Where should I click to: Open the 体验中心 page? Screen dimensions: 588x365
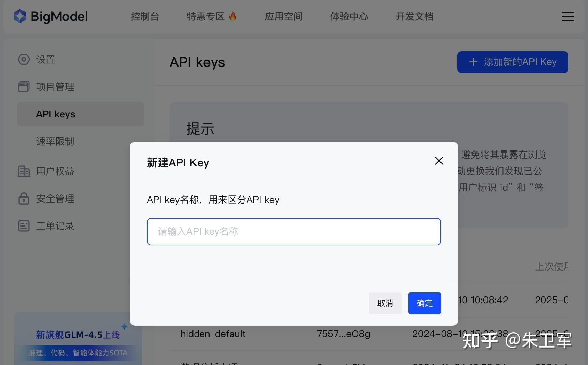pyautogui.click(x=349, y=16)
